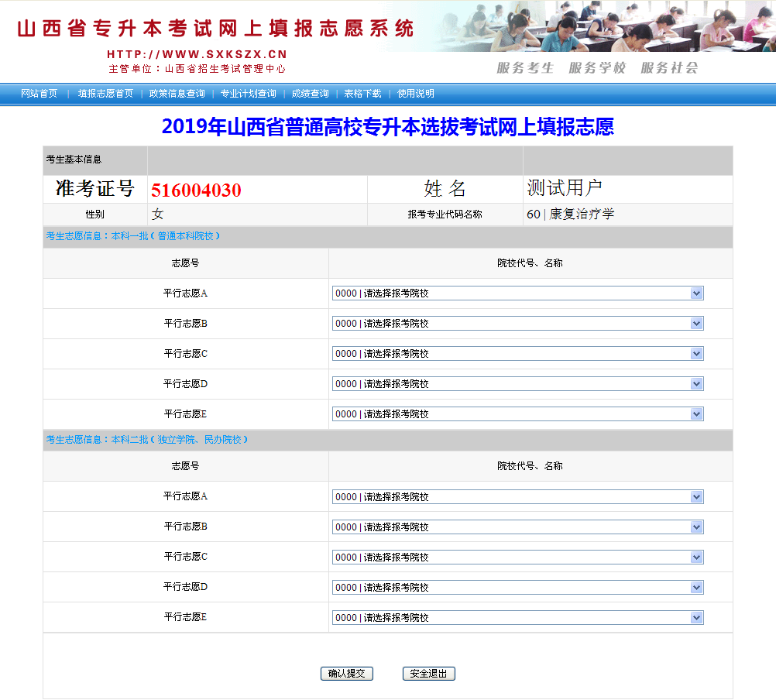Click 使用说明 help menu item
Image resolution: width=776 pixels, height=700 pixels.
pyautogui.click(x=416, y=94)
